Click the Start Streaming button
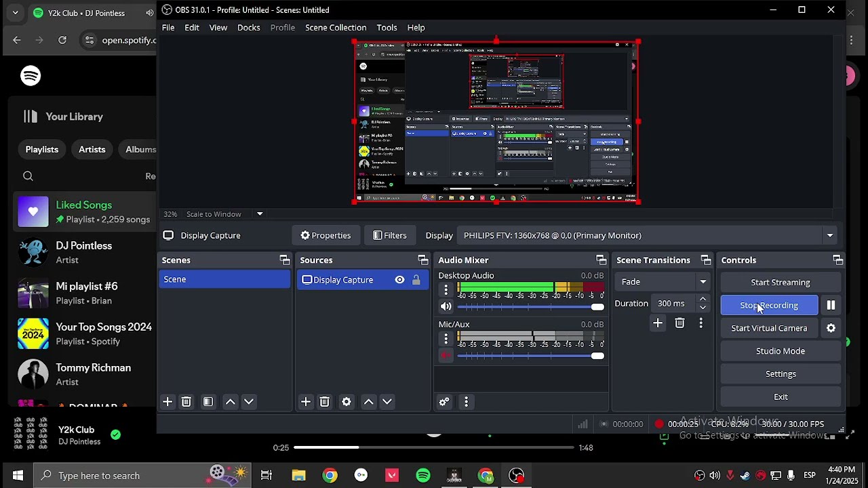This screenshot has width=868, height=488. (781, 283)
